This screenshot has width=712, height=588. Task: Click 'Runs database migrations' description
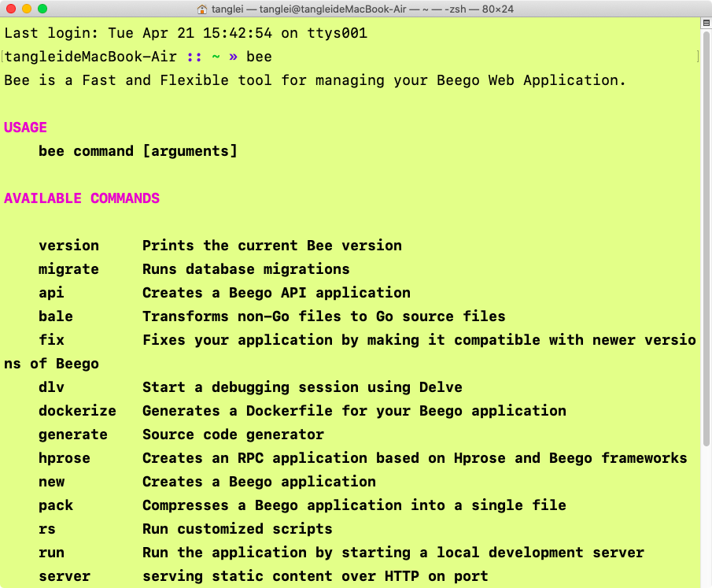(246, 269)
